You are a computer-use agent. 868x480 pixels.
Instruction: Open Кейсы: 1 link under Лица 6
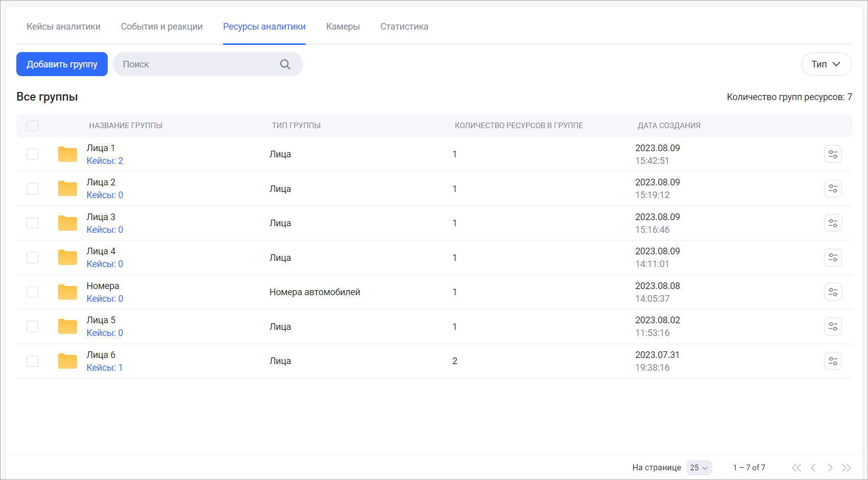coord(105,368)
